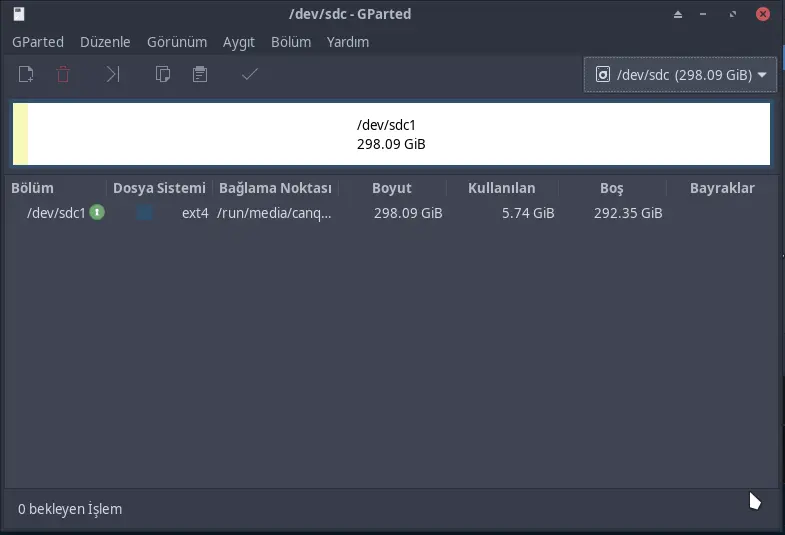This screenshot has width=785, height=535.
Task: Click the copy partition toolbar icon
Action: click(x=163, y=75)
